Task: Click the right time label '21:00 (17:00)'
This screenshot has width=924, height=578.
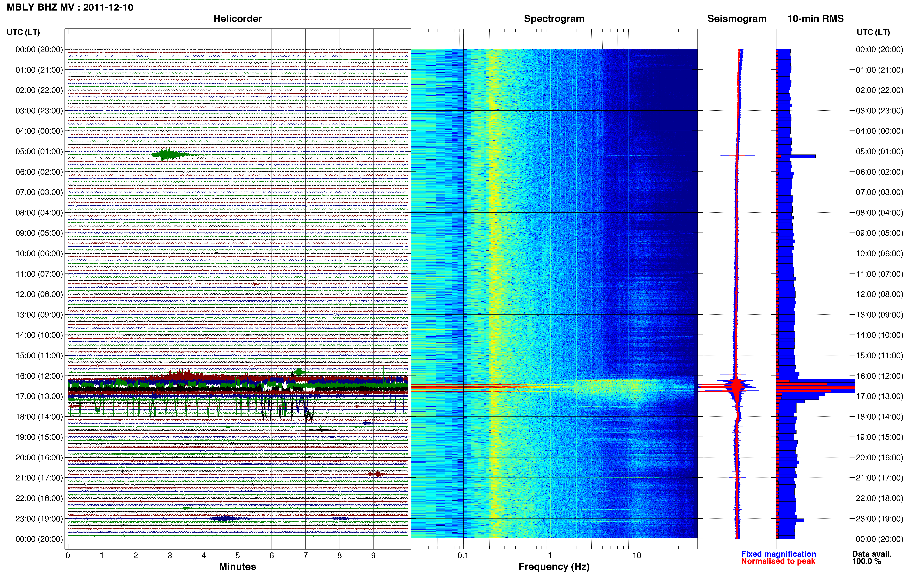Action: [x=879, y=478]
